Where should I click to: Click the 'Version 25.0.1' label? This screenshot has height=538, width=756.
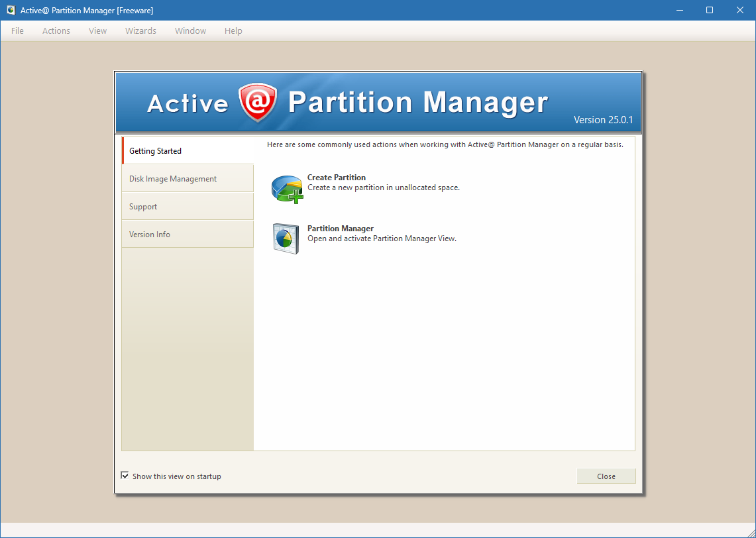[x=603, y=120]
